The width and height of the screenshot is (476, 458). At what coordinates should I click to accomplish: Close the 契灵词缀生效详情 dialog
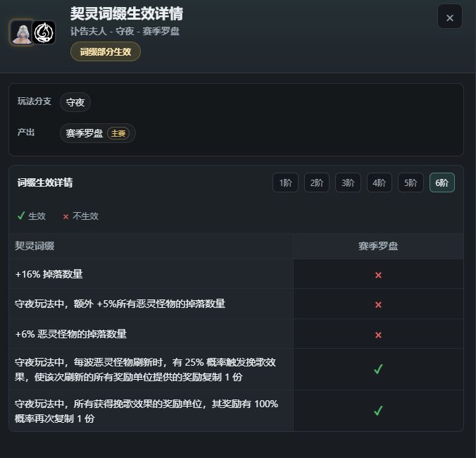449,16
